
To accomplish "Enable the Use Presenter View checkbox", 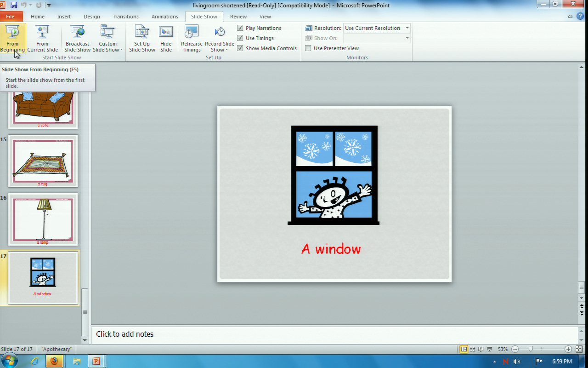I will point(308,48).
